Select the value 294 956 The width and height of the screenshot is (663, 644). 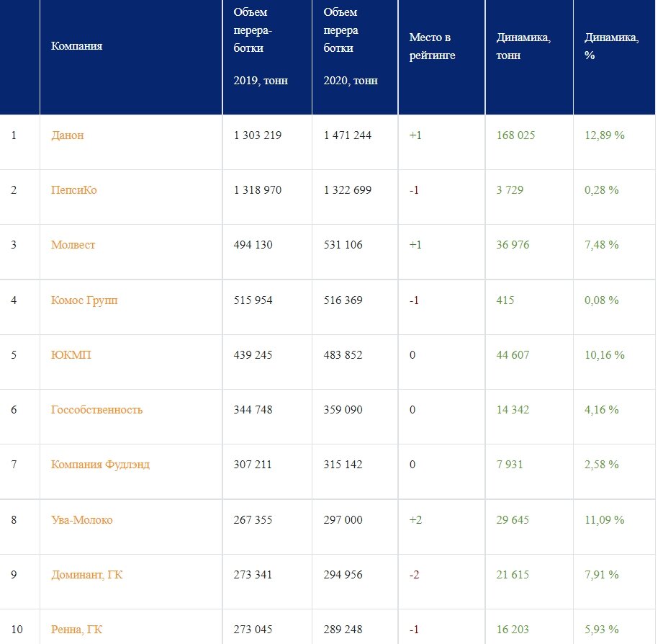coord(343,575)
